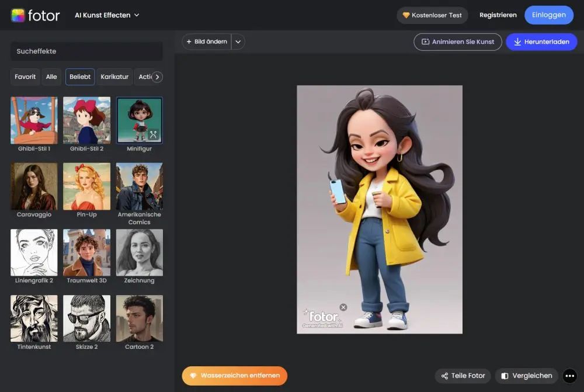
Task: Show more category tabs with arrow
Action: click(x=157, y=77)
